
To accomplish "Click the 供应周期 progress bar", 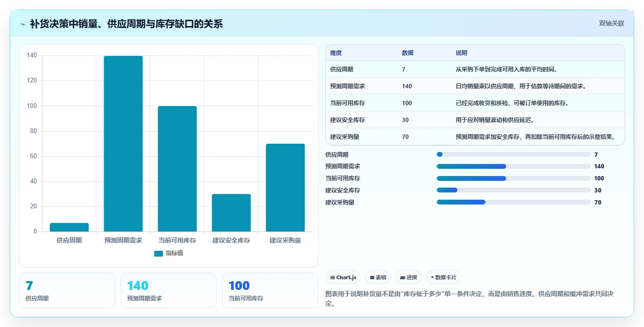I will click(x=513, y=154).
